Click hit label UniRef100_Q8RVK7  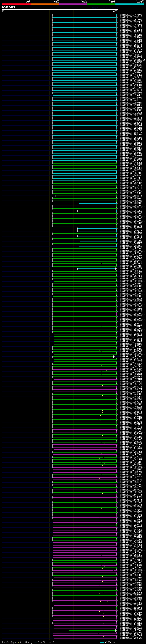click(131, 42)
